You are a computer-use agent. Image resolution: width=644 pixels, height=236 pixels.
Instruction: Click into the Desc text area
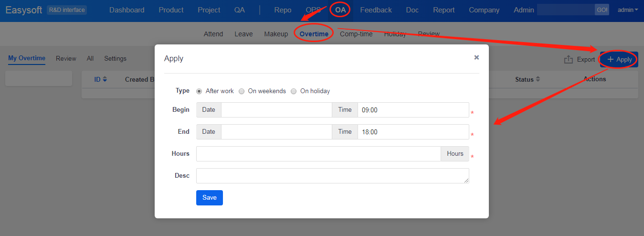tap(332, 176)
